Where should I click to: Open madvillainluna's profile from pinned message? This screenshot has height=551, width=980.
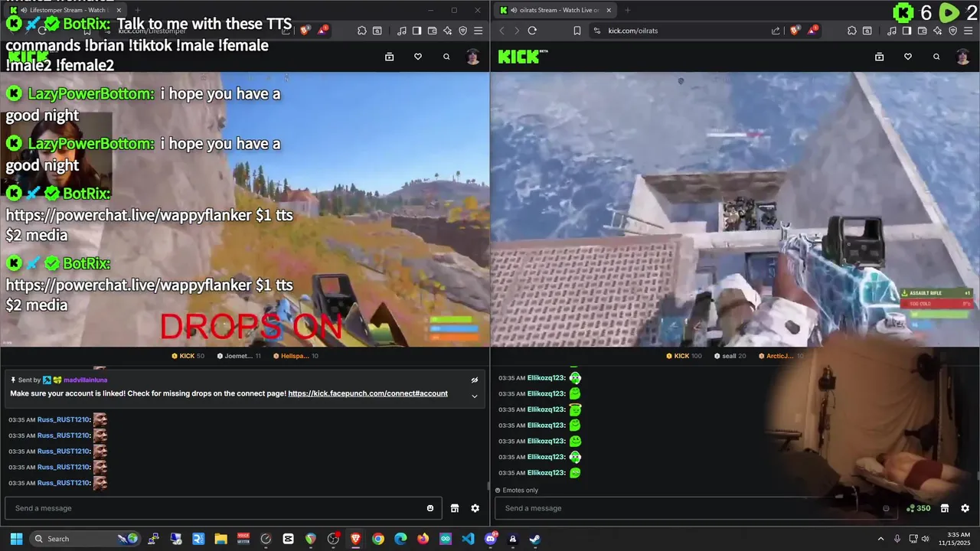[85, 380]
